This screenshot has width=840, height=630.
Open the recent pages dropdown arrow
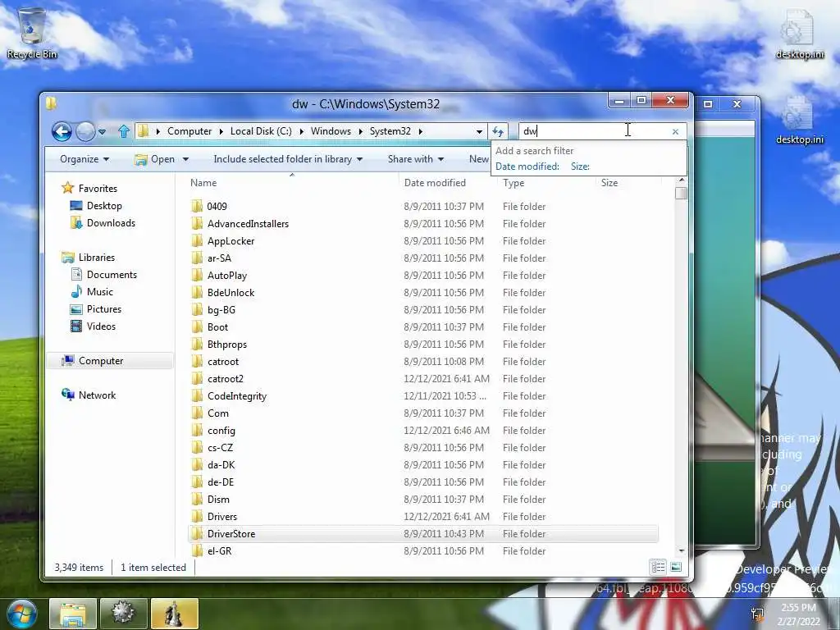tap(102, 132)
